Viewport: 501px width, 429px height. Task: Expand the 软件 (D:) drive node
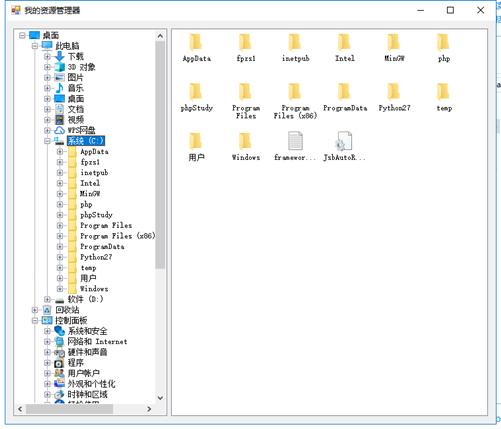coord(47,299)
